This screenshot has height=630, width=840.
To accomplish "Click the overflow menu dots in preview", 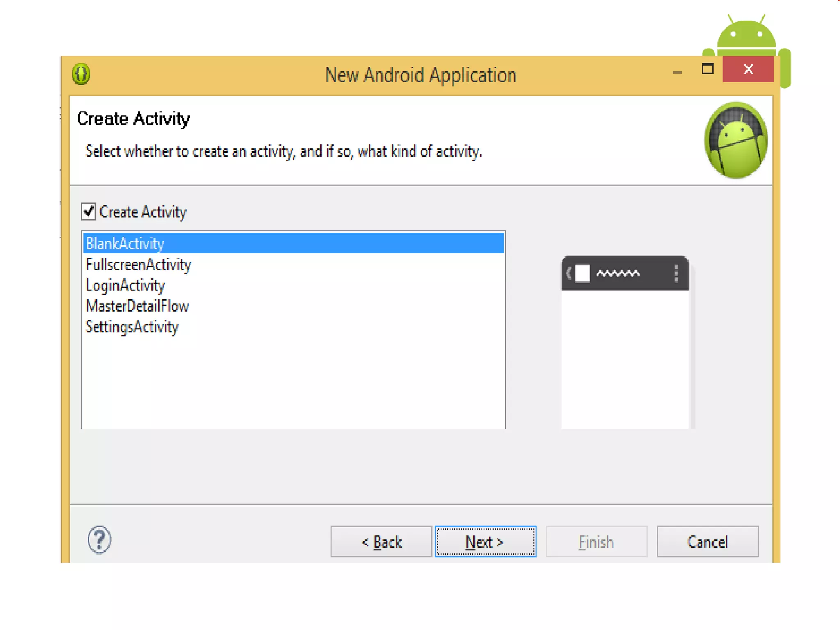I will click(x=676, y=273).
